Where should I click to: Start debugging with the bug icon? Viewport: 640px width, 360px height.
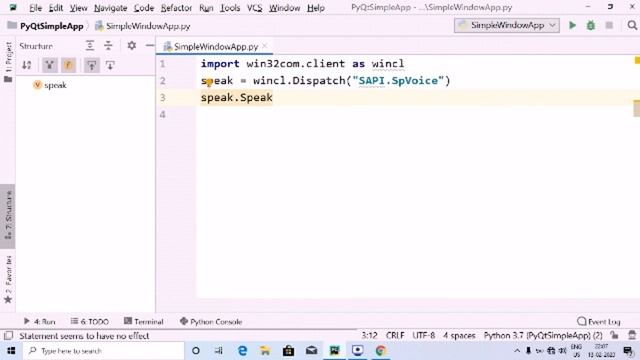coord(591,25)
